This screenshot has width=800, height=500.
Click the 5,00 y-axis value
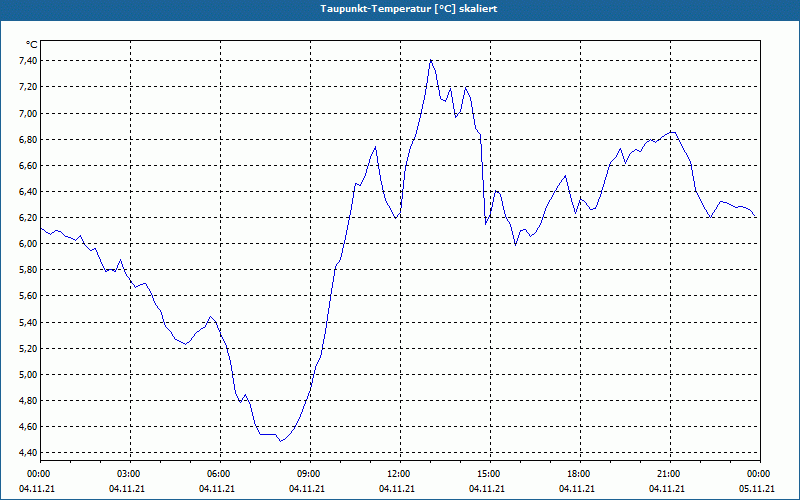29,374
